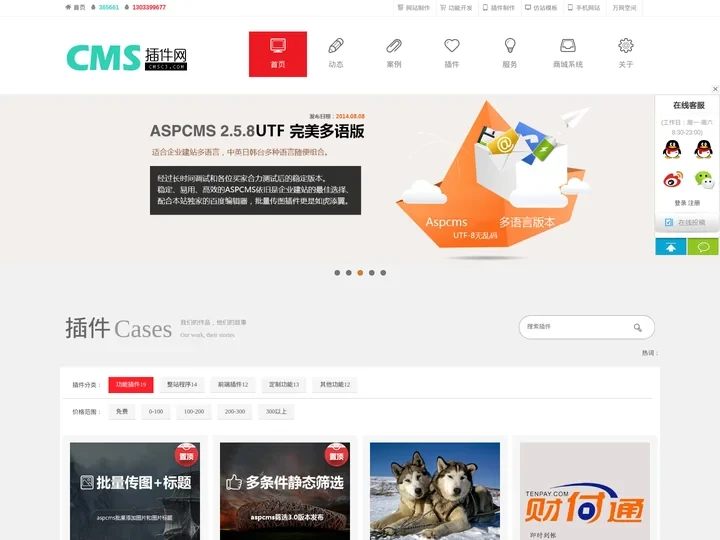Go to the second carousel slide dot
Screen dimensions: 720x540
point(349,273)
